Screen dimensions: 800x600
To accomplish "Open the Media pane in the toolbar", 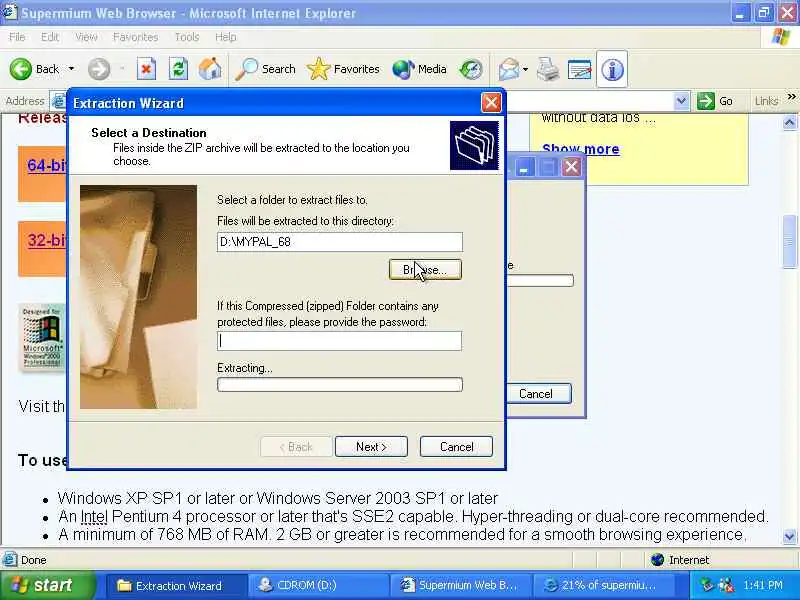I will coord(419,69).
